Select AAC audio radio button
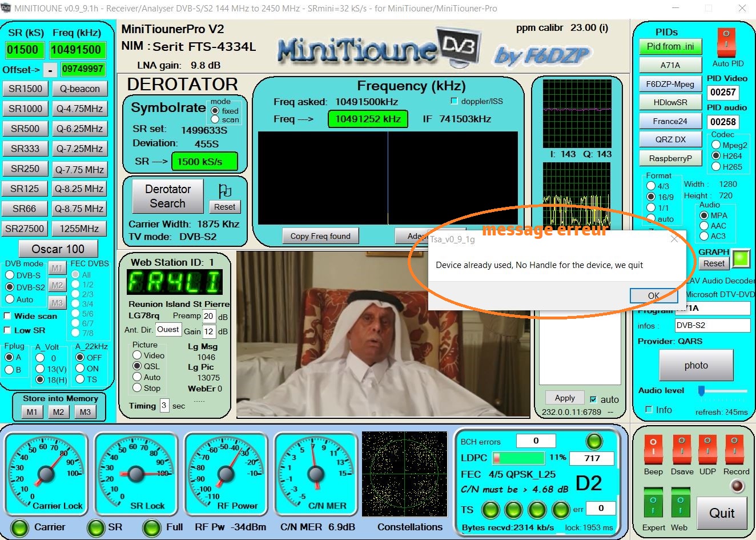Screen dimensions: 756x540 pyautogui.click(x=704, y=226)
